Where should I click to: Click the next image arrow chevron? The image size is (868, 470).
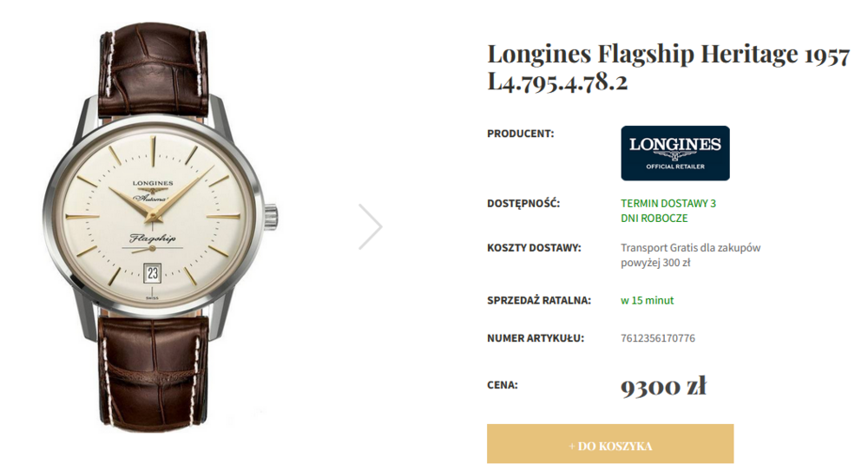[x=371, y=226]
